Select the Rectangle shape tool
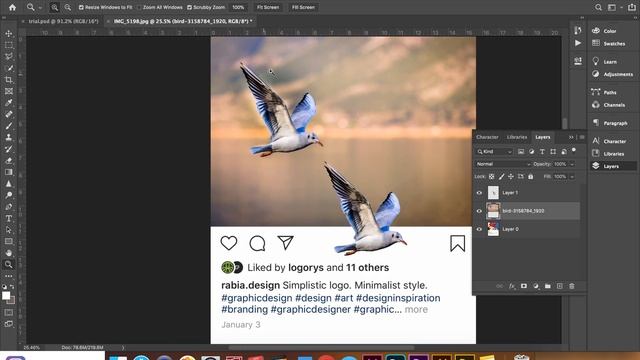Image resolution: width=640 pixels, height=360 pixels. (x=9, y=241)
